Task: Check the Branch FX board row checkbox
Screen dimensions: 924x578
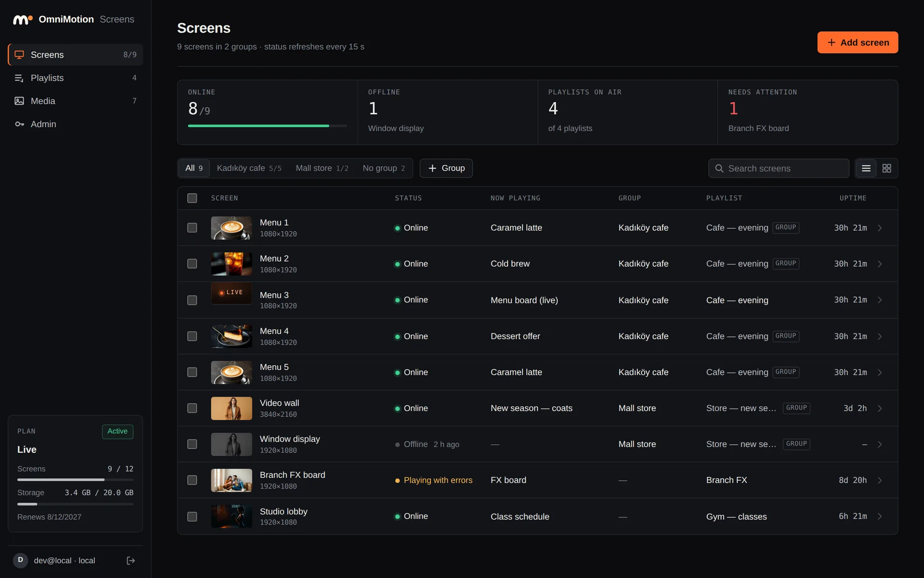Action: coord(192,480)
